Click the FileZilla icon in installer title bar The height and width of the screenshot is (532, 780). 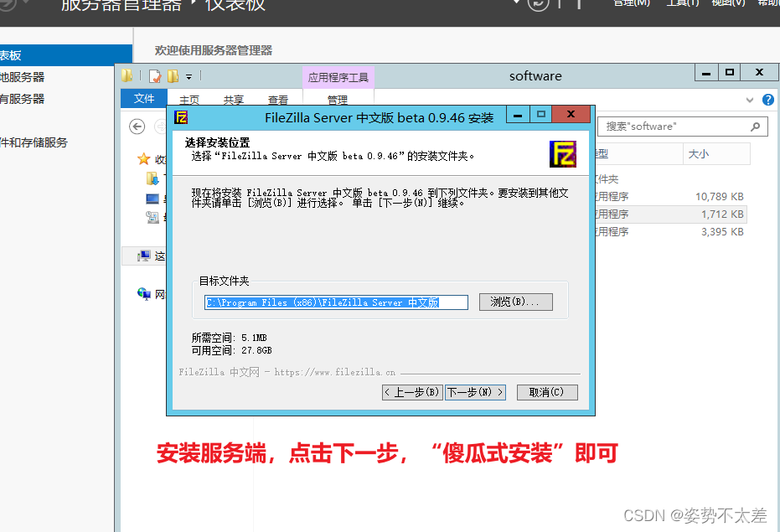point(181,117)
